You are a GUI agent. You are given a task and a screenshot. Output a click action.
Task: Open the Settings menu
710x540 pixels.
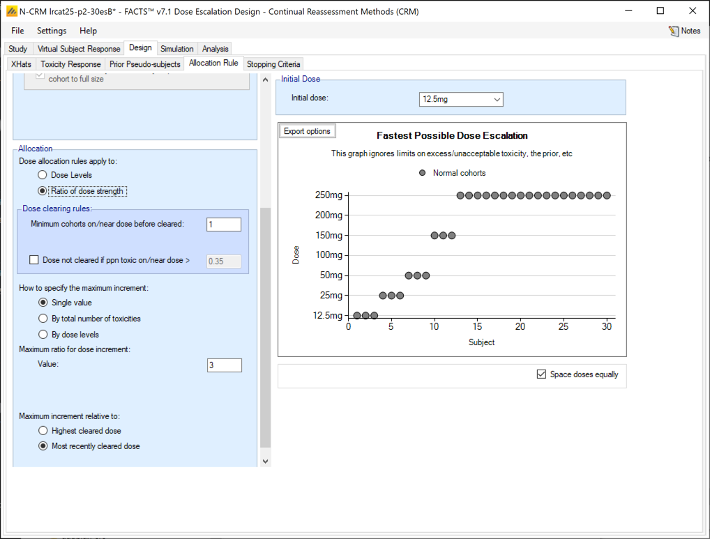51,31
